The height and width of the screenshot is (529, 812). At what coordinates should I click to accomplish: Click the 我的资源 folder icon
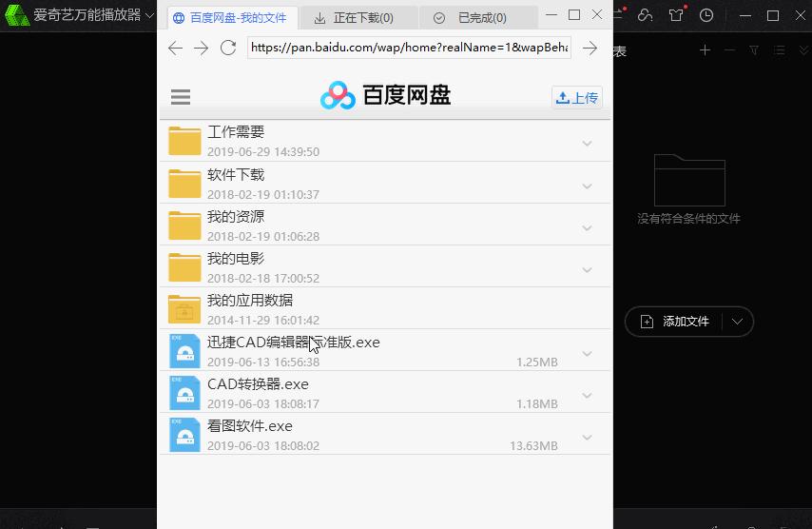184,225
